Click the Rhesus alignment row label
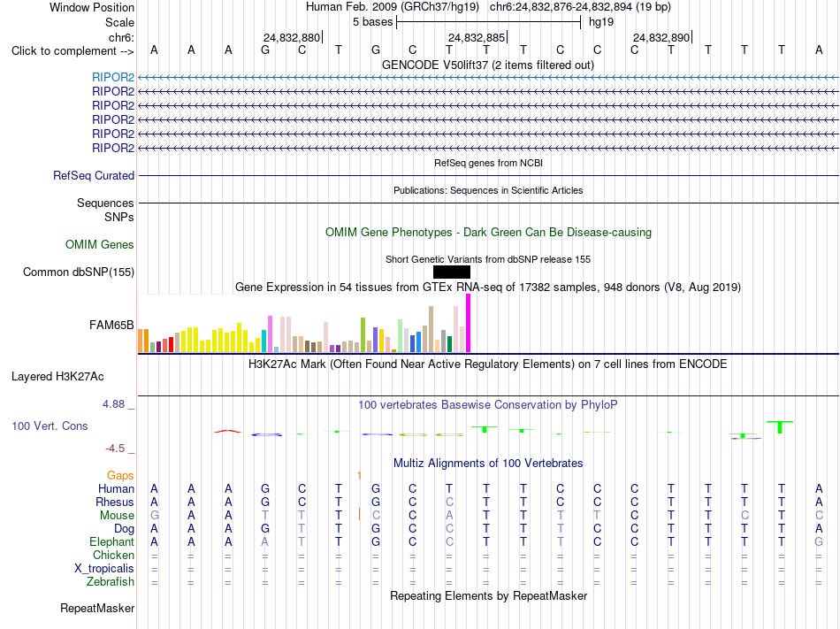 [115, 502]
